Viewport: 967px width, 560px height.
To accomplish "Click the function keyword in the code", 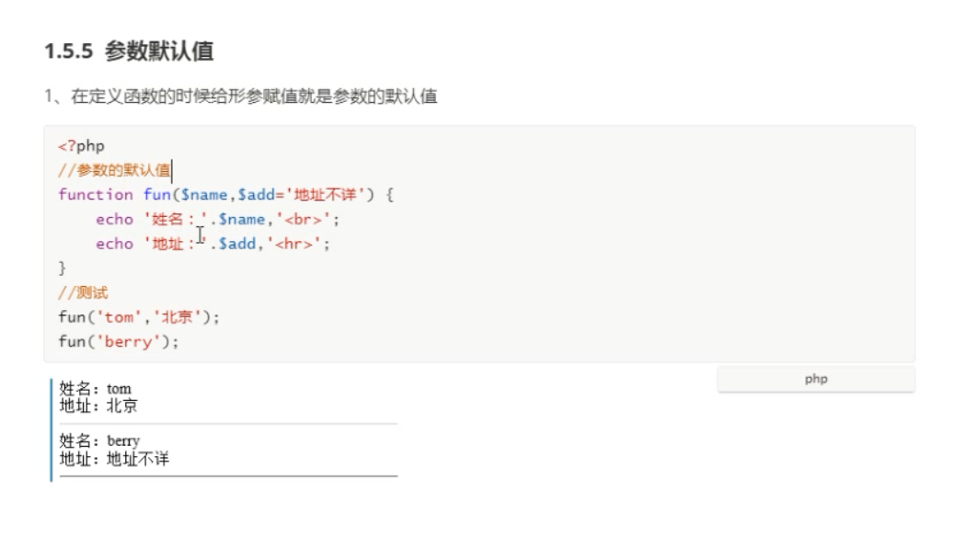I will tap(96, 194).
